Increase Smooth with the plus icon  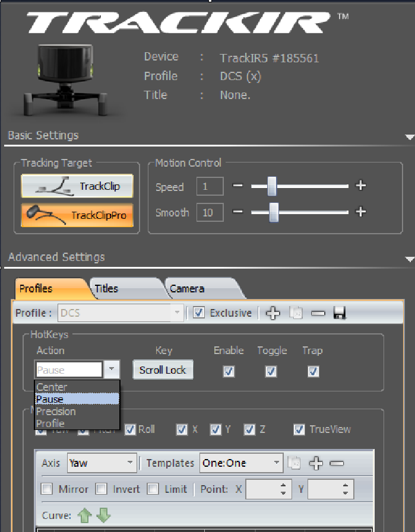tap(360, 211)
